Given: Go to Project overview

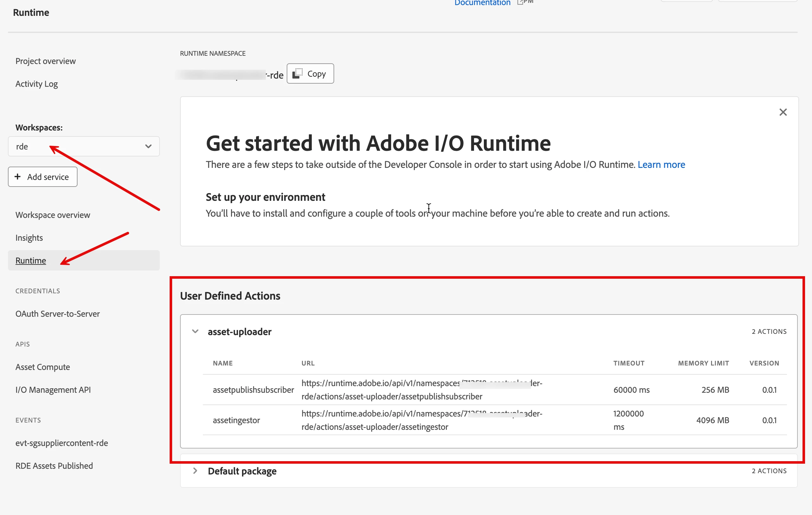Looking at the screenshot, I should [x=46, y=61].
